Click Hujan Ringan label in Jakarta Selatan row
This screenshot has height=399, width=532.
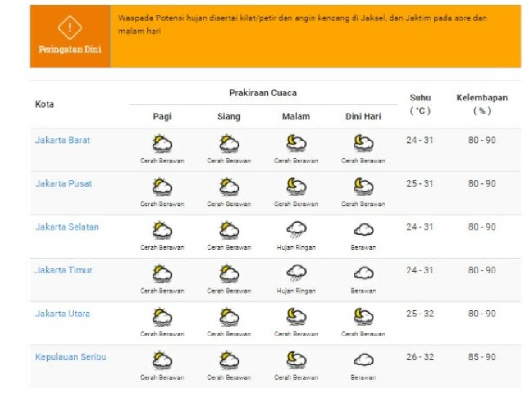296,248
